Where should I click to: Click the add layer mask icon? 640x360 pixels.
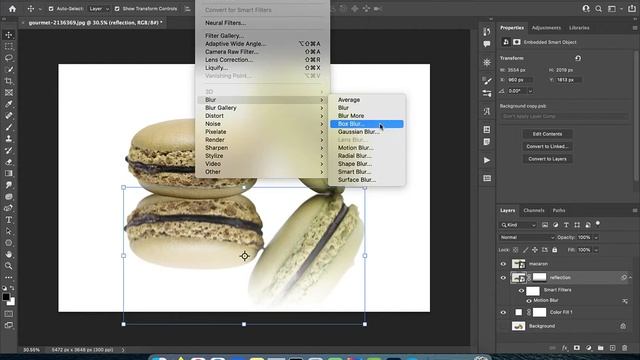[577, 348]
